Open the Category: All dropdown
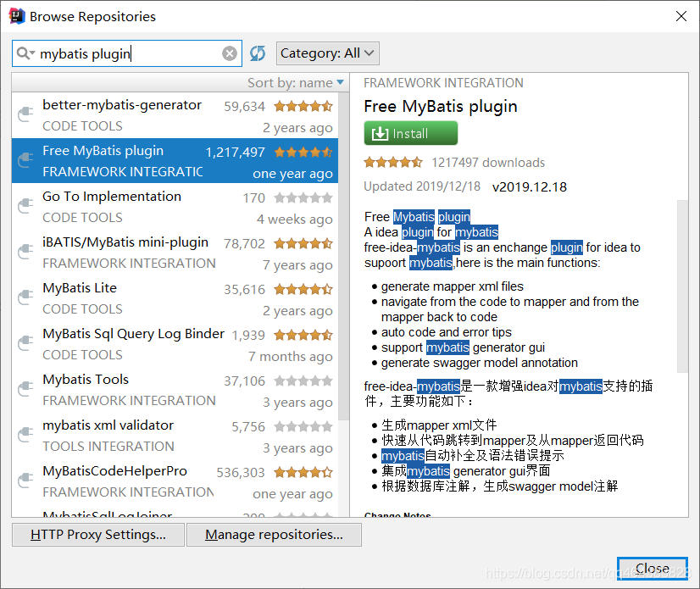This screenshot has width=700, height=589. coord(328,53)
